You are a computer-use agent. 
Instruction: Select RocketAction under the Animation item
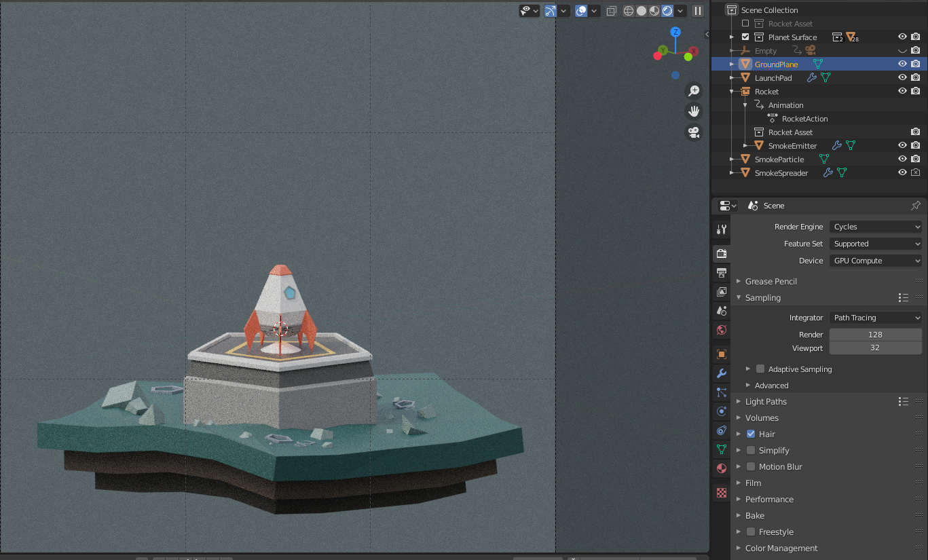(x=804, y=118)
